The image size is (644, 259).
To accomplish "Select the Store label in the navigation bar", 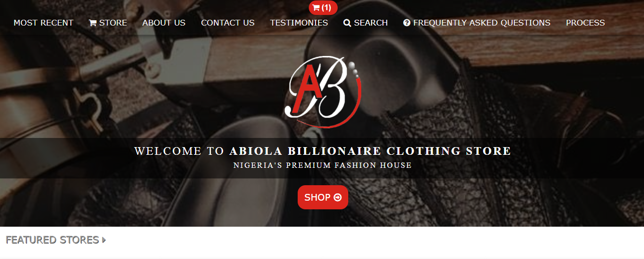I will coord(113,23).
